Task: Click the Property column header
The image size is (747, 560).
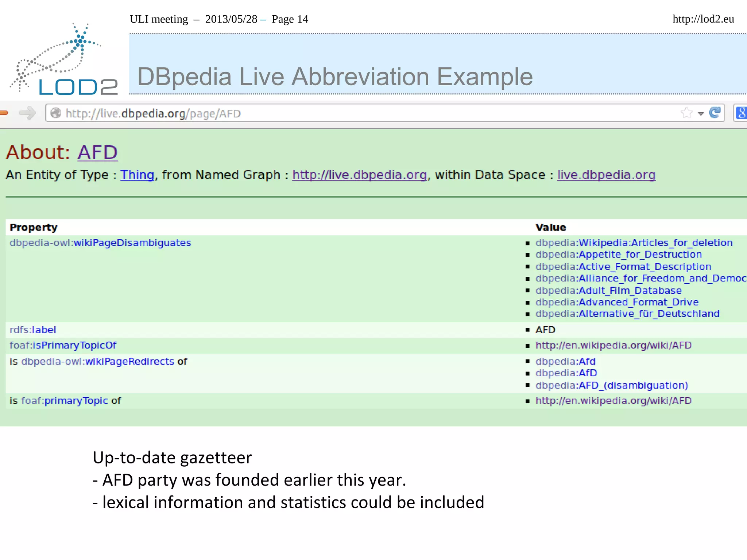Action: (x=34, y=227)
